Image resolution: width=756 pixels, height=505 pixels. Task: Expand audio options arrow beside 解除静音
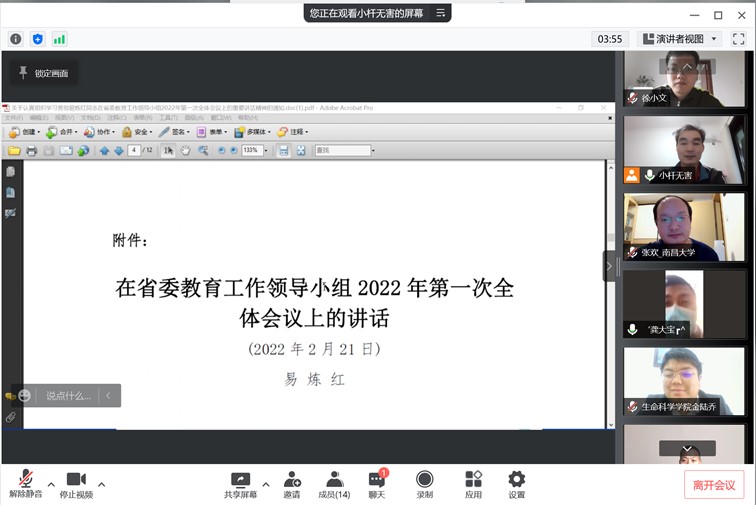[x=51, y=484]
